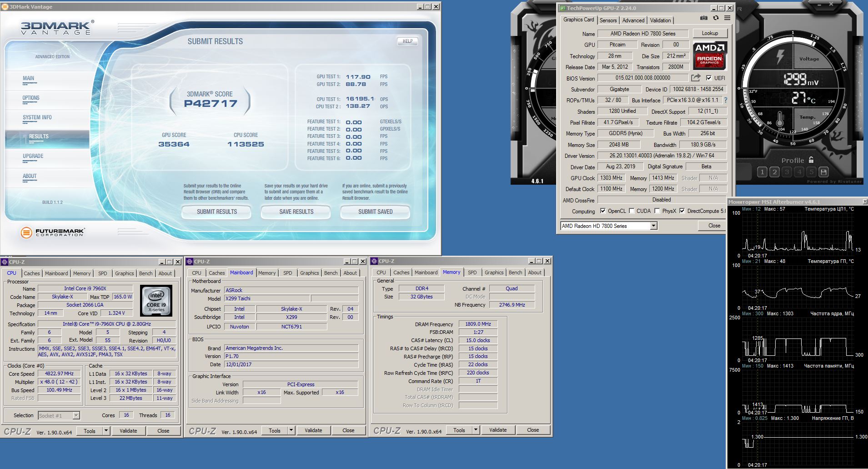Open the Socket #1 selection dropdown
The height and width of the screenshot is (469, 868).
(x=76, y=415)
